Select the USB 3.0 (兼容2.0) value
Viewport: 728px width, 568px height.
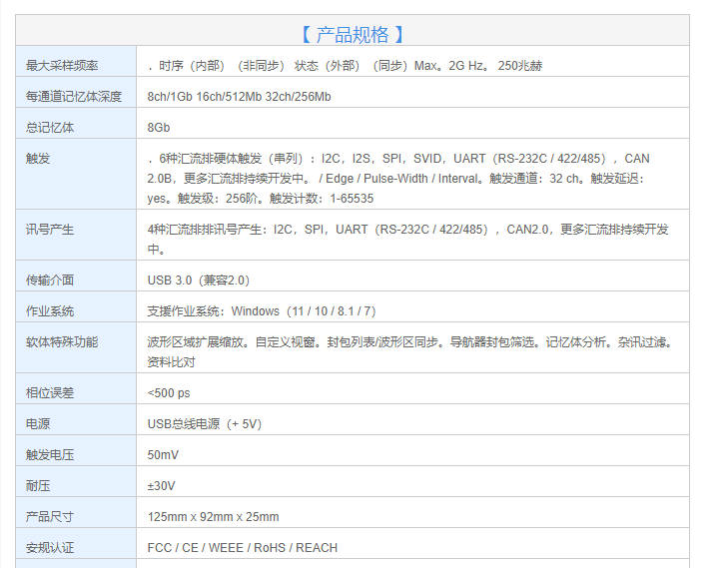[198, 281]
